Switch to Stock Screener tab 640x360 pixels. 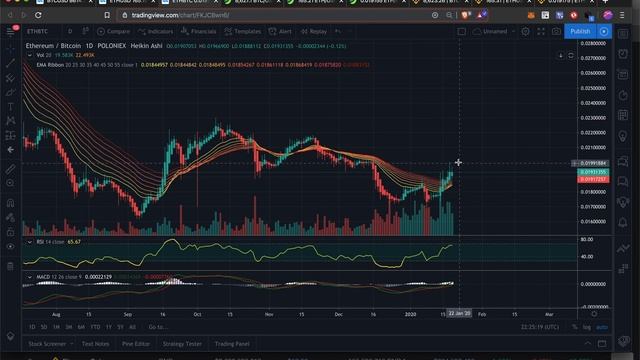47,344
